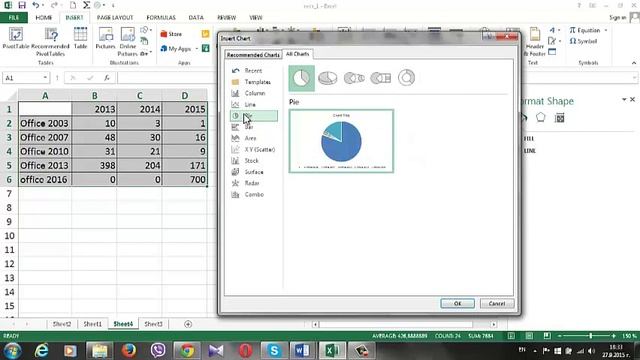Image resolution: width=640 pixels, height=360 pixels.
Task: Select Column in the chart type list
Action: [x=254, y=93]
